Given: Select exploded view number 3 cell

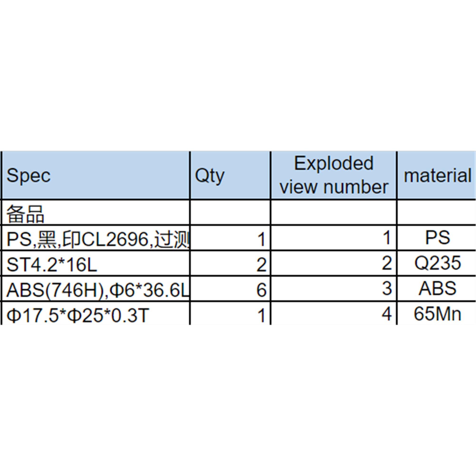Looking at the screenshot, I should pos(334,289).
